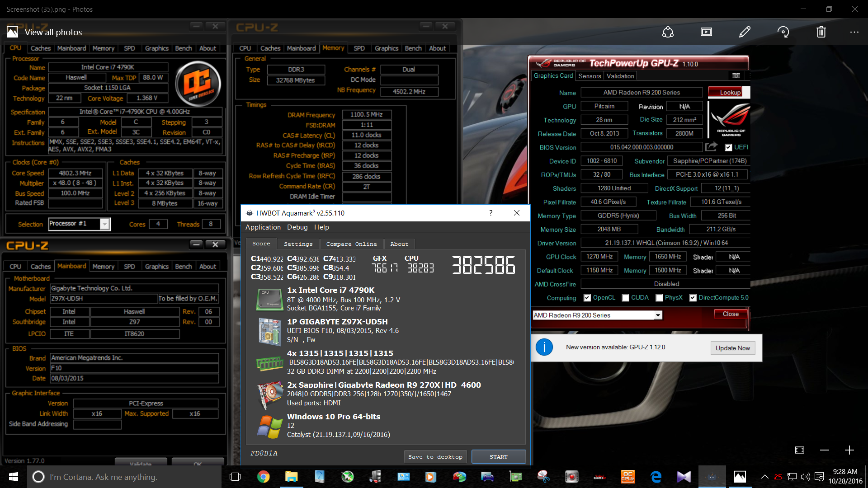Screen dimensions: 868x488
Task: Select the Bench tab in the top-middle CPU-Z window
Action: coord(413,48)
